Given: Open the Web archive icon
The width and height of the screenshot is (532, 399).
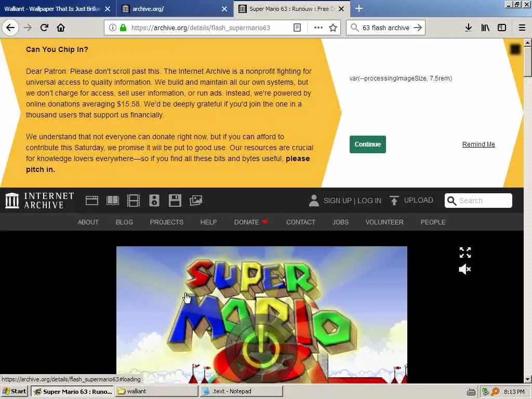Looking at the screenshot, I should click(91, 201).
